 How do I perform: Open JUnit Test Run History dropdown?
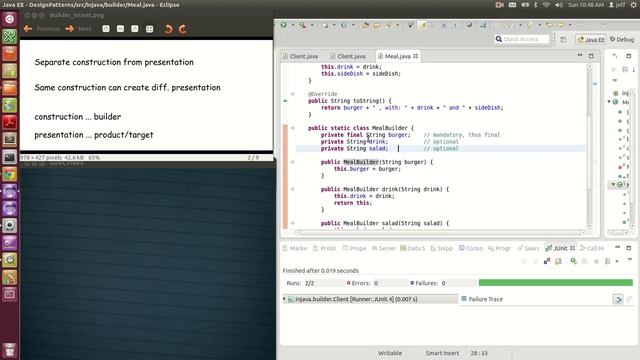[617, 261]
